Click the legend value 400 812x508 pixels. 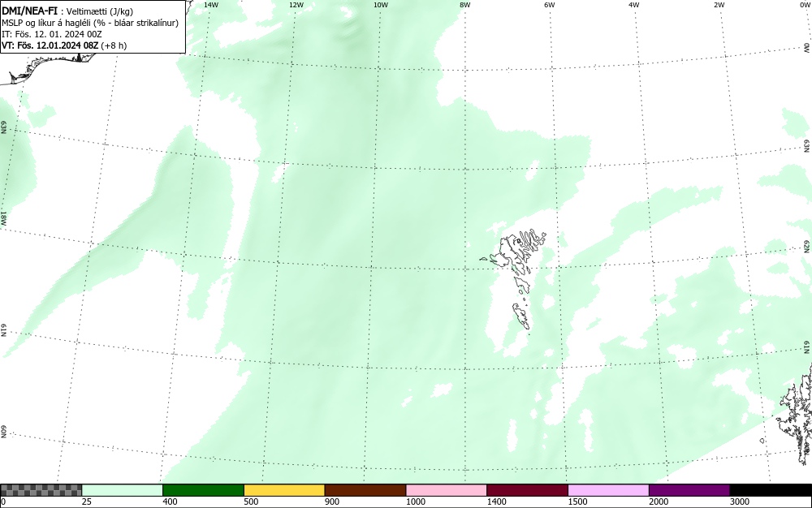click(170, 502)
